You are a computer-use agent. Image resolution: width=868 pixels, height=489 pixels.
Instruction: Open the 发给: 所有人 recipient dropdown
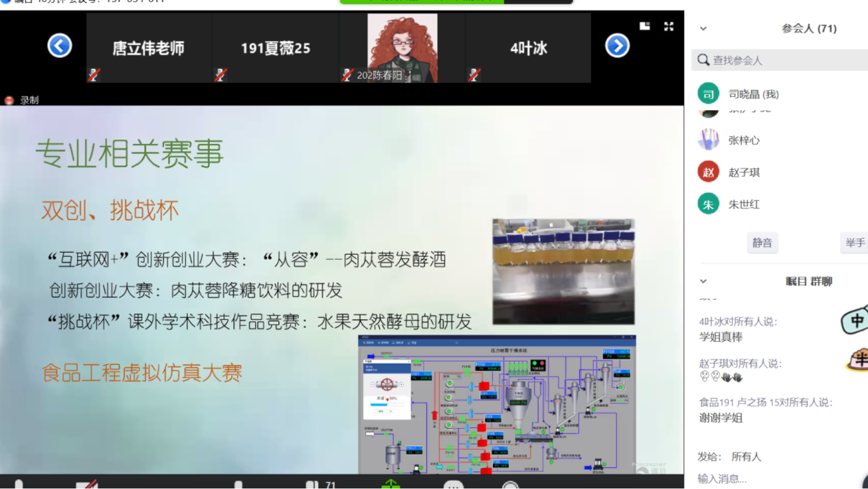[747, 456]
